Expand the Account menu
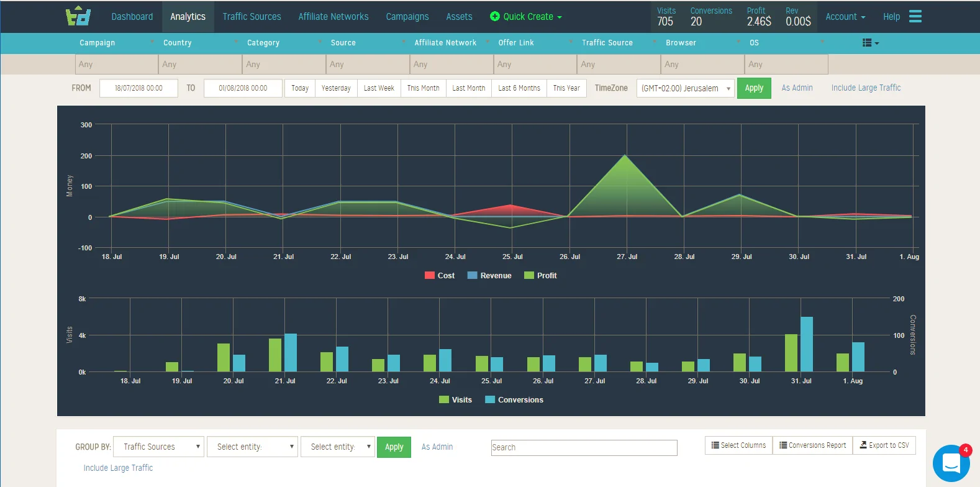The width and height of the screenshot is (980, 487). pos(845,17)
